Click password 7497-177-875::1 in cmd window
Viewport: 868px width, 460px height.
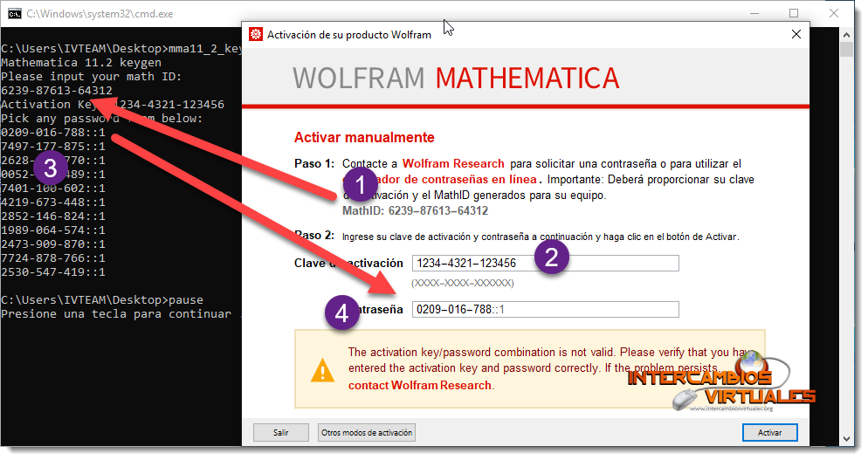(53, 146)
